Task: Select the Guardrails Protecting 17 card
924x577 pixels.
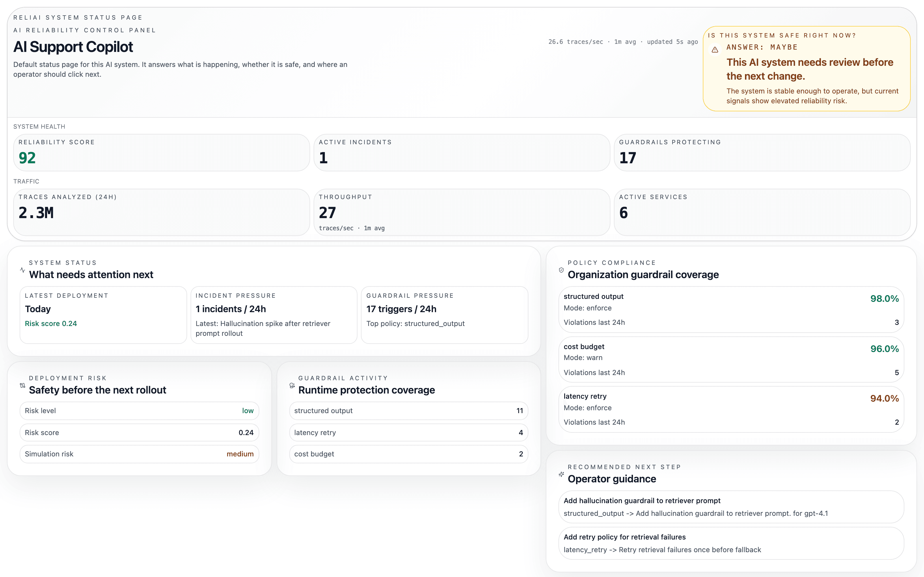Action: click(762, 152)
